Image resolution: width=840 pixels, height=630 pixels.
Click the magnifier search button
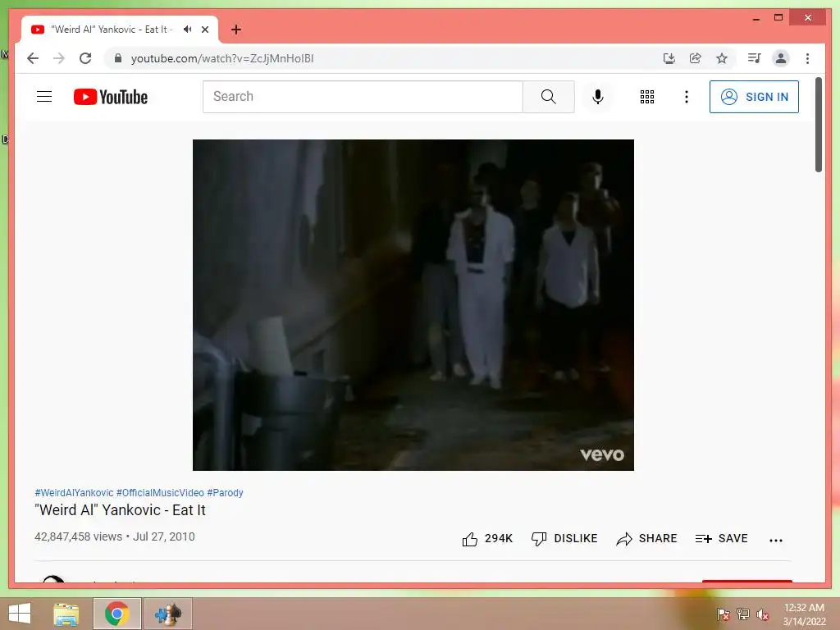(x=549, y=97)
